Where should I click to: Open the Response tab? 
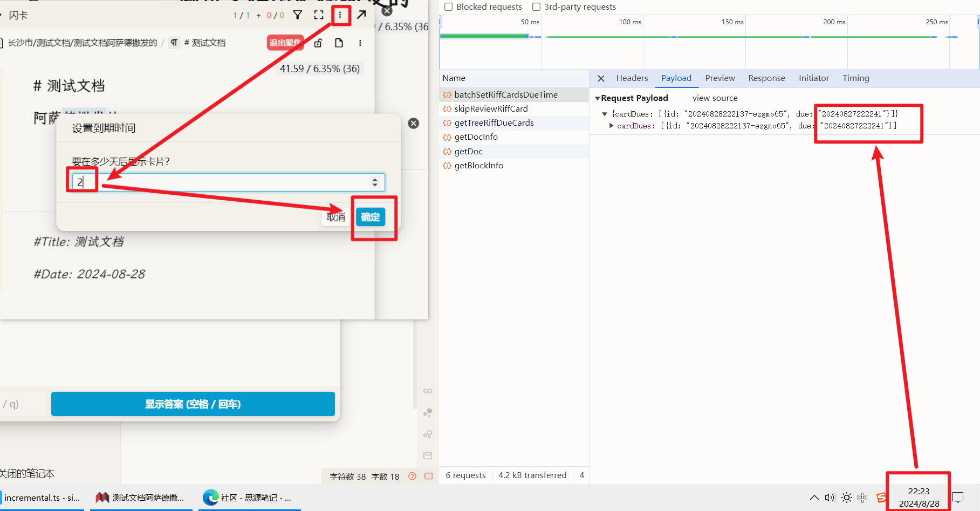tap(766, 78)
